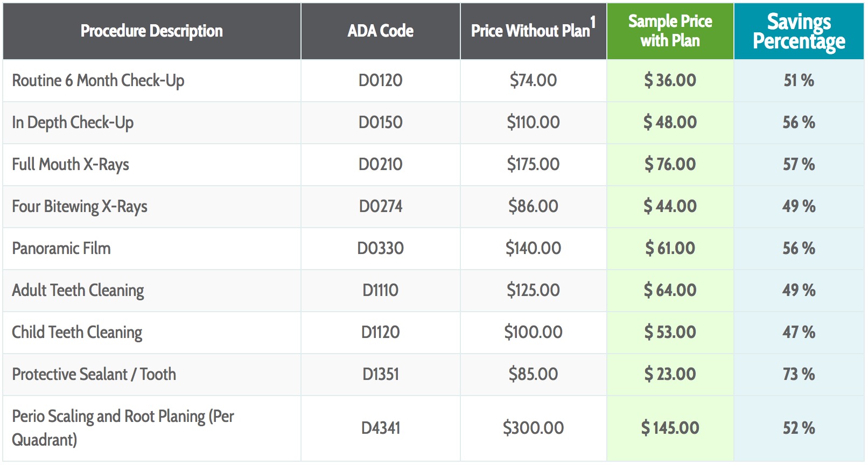
Task: Click the teal Savings Percentage header
Action: point(799,31)
